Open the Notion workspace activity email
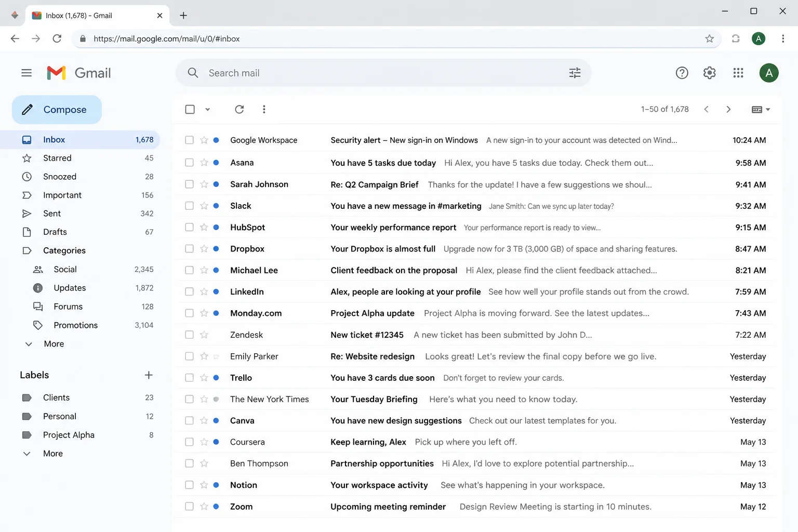The image size is (798, 532). 475,485
